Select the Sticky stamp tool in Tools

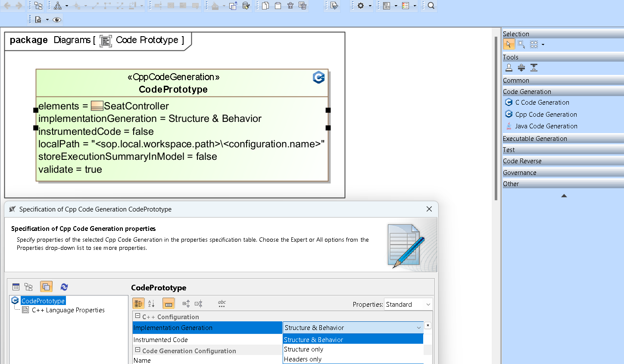tap(509, 68)
